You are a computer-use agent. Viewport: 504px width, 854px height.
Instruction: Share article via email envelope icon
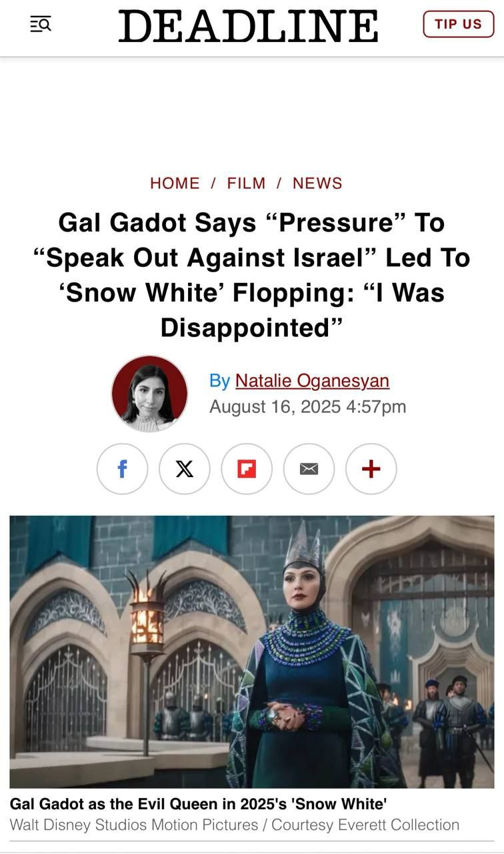pos(309,469)
